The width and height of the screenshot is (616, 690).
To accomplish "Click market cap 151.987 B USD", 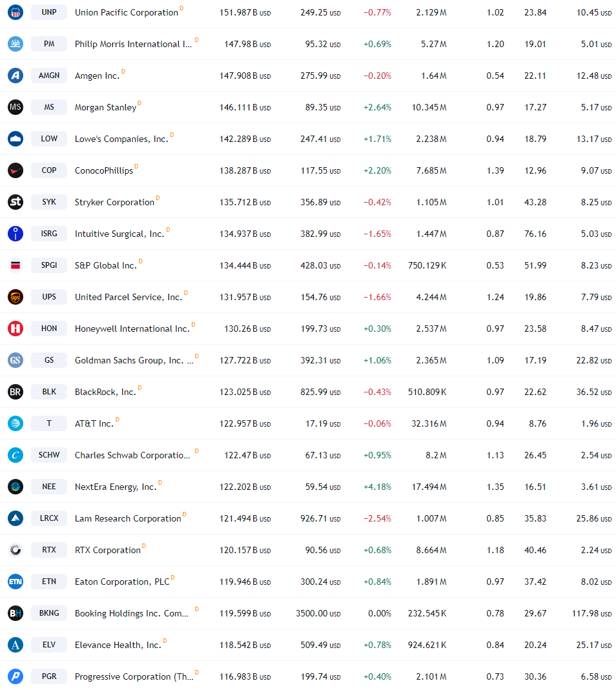I will tap(245, 13).
